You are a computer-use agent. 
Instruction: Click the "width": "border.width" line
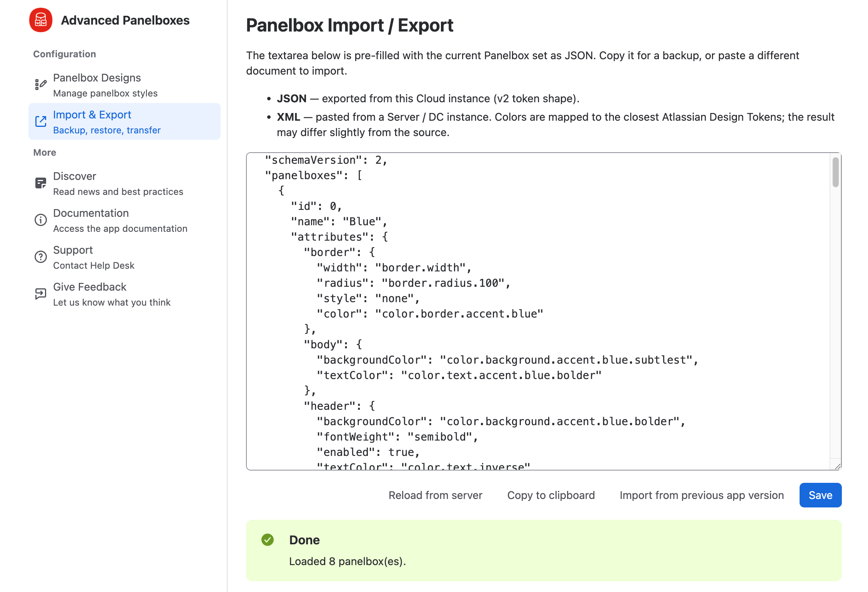[394, 268]
